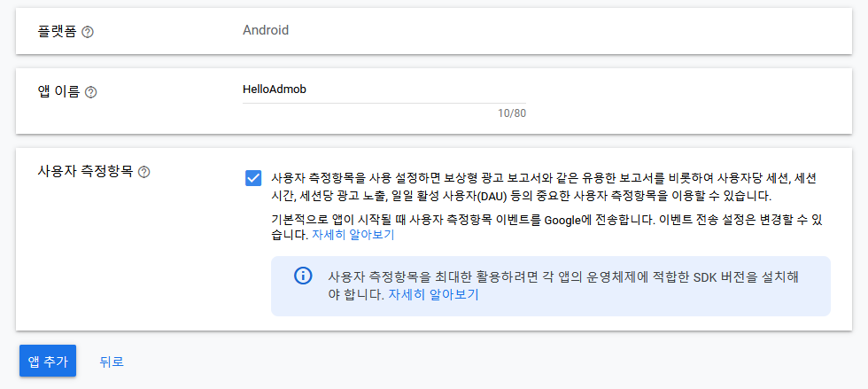Open help icon beside 앱 이름

[x=91, y=92]
